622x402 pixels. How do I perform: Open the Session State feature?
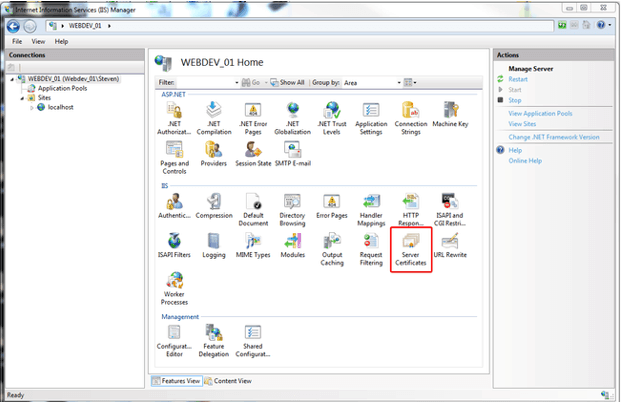coord(253,154)
